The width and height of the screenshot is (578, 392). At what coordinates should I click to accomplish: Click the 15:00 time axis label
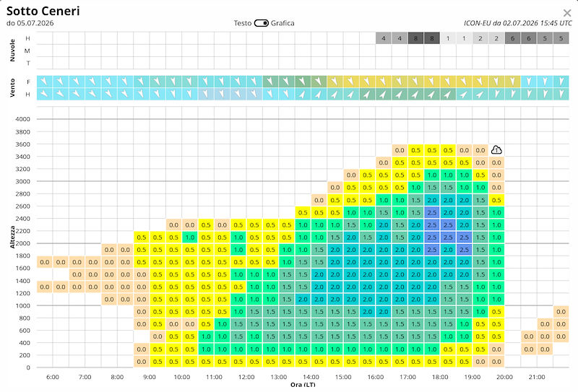coord(343,377)
